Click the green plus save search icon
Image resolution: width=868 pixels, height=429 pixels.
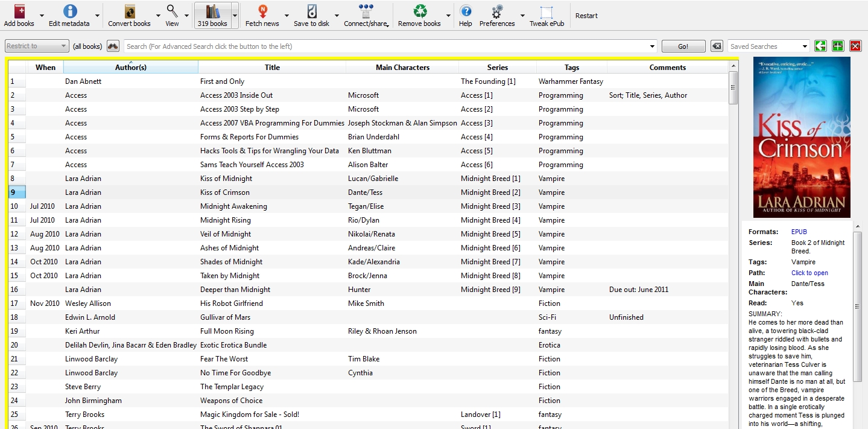838,46
